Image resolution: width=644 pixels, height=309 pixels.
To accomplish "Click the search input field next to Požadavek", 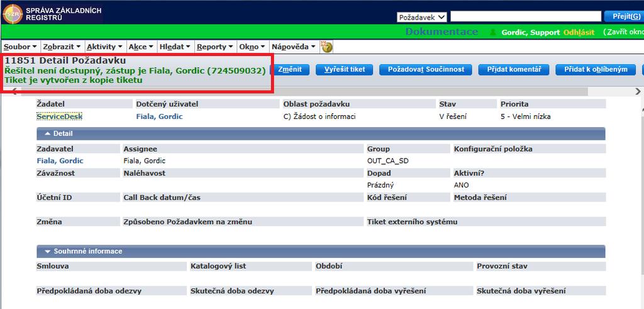I will pos(526,16).
